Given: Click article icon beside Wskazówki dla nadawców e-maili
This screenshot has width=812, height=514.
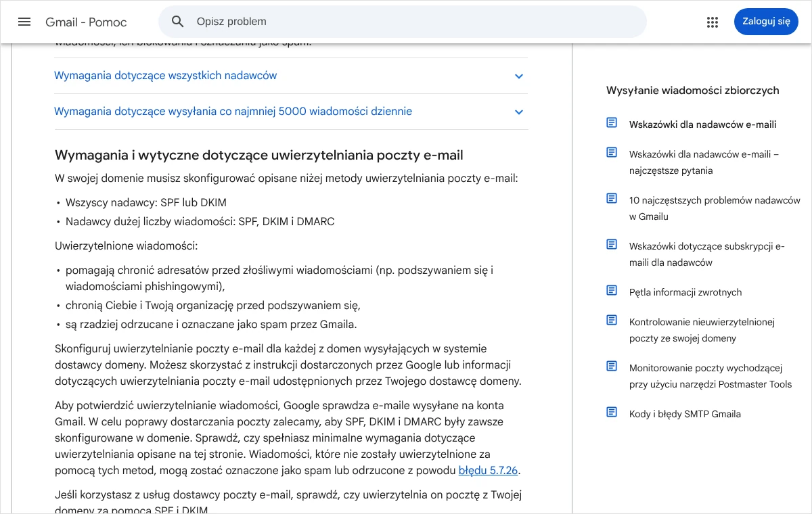Looking at the screenshot, I should click(x=612, y=123).
